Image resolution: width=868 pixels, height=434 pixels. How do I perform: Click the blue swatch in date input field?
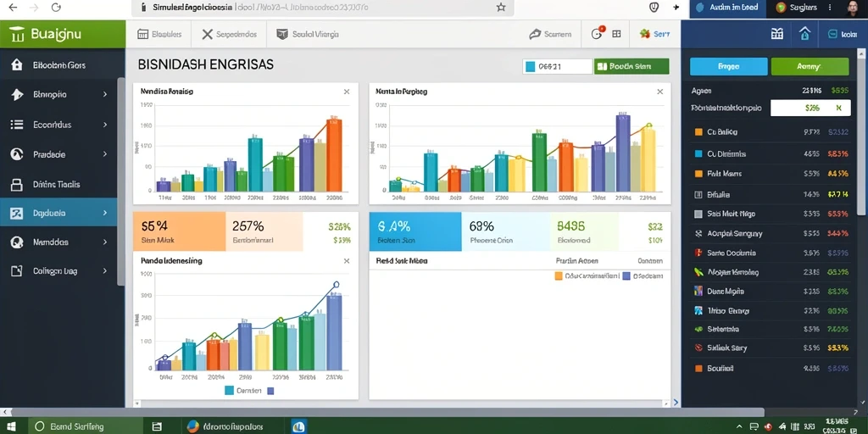tap(531, 66)
